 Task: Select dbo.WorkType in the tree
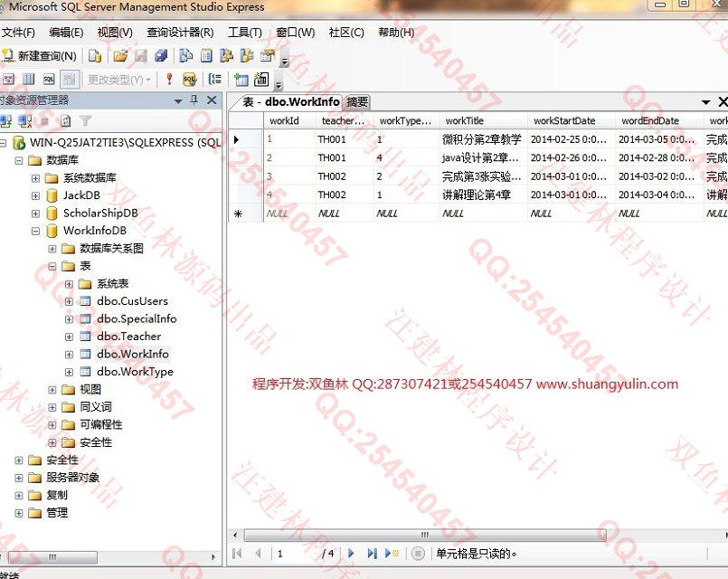[135, 372]
